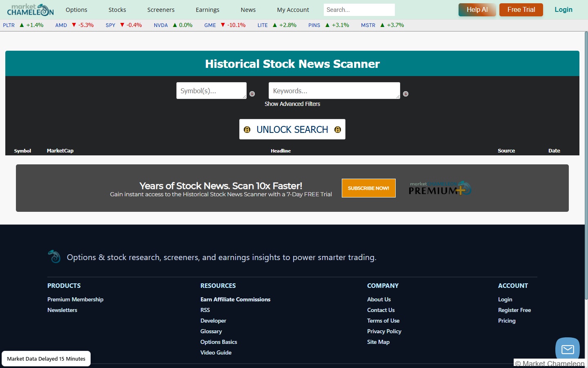Click the red down arrow next to GME
This screenshot has width=588, height=368.
[x=223, y=25]
